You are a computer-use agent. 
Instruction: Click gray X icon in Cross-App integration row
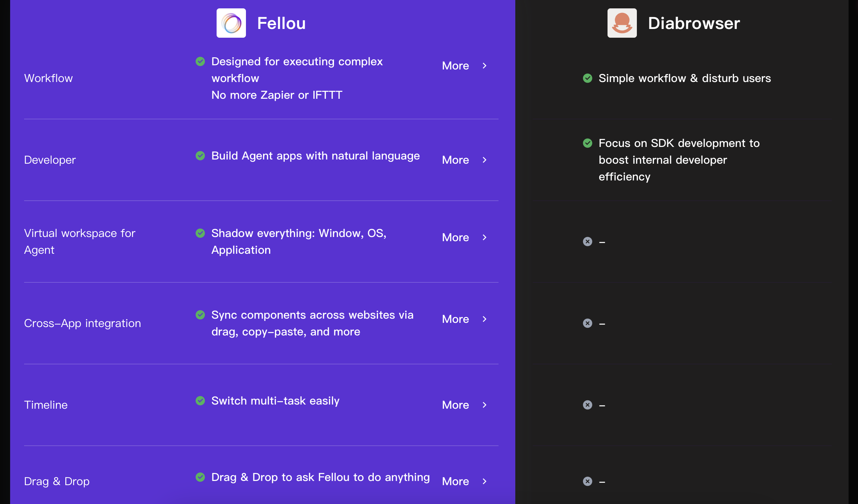(588, 323)
